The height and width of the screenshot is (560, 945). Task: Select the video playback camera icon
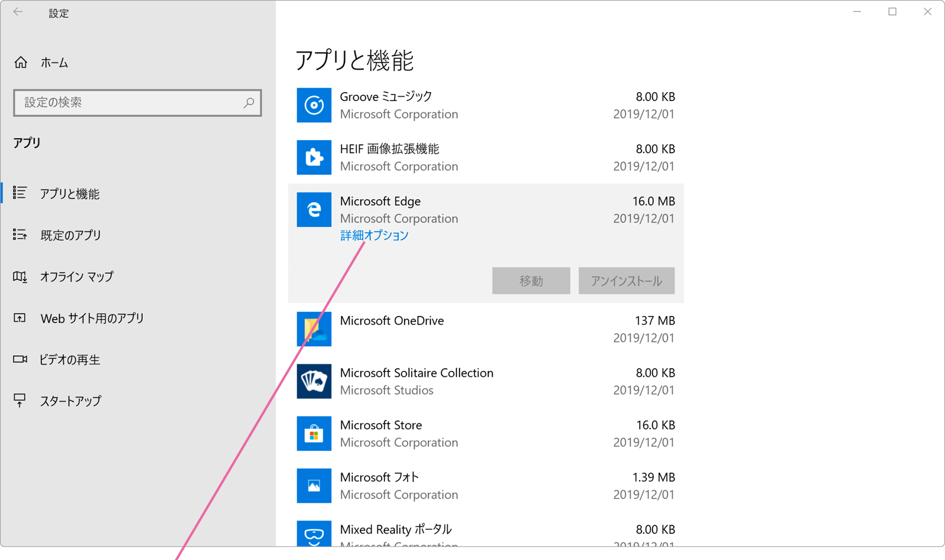20,359
